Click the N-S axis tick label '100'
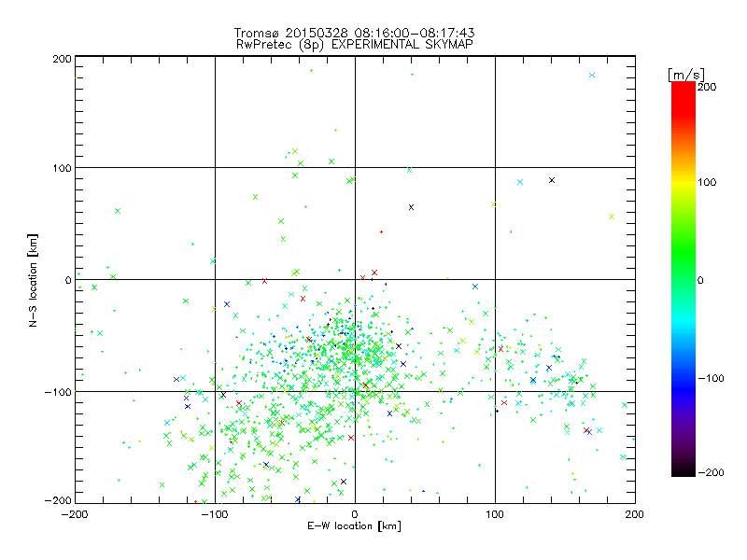The height and width of the screenshot is (560, 747). (62, 168)
